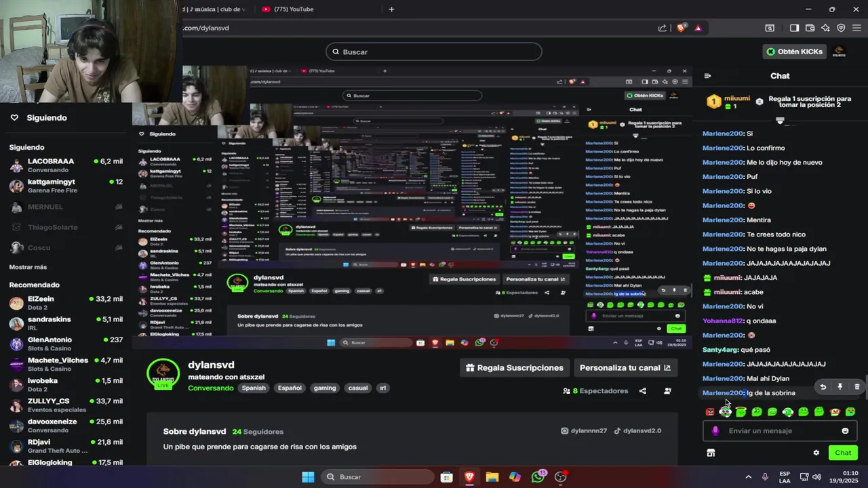Click the Windows Start button
The width and height of the screenshot is (868, 488).
pyautogui.click(x=308, y=476)
